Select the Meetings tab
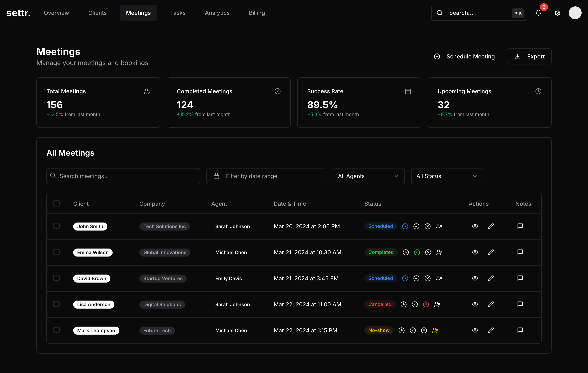 click(x=138, y=13)
